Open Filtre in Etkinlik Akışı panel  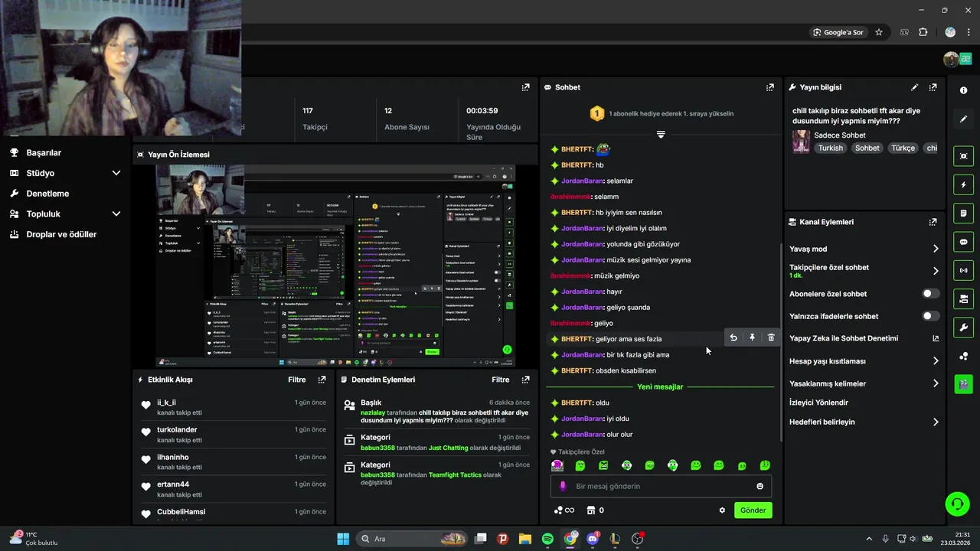pyautogui.click(x=297, y=380)
